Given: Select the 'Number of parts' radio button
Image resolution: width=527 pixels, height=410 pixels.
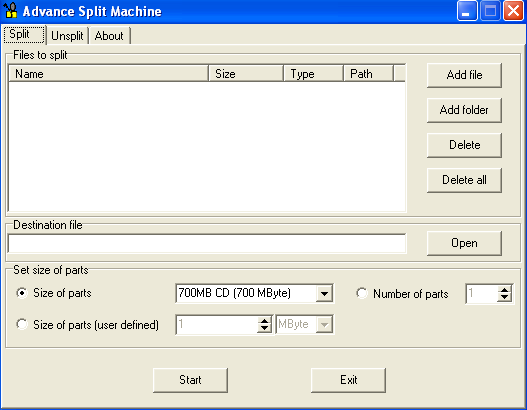Looking at the screenshot, I should 362,293.
